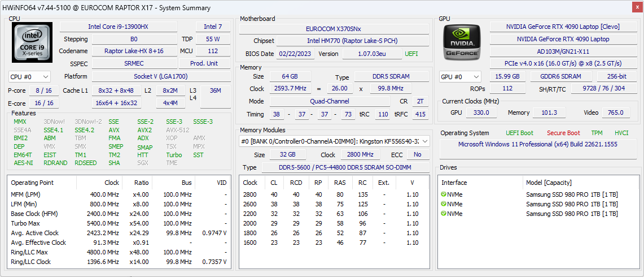Viewport: 644px width, 277px height.
Task: Select the Ring/LLC Clock row
Action: click(119, 262)
